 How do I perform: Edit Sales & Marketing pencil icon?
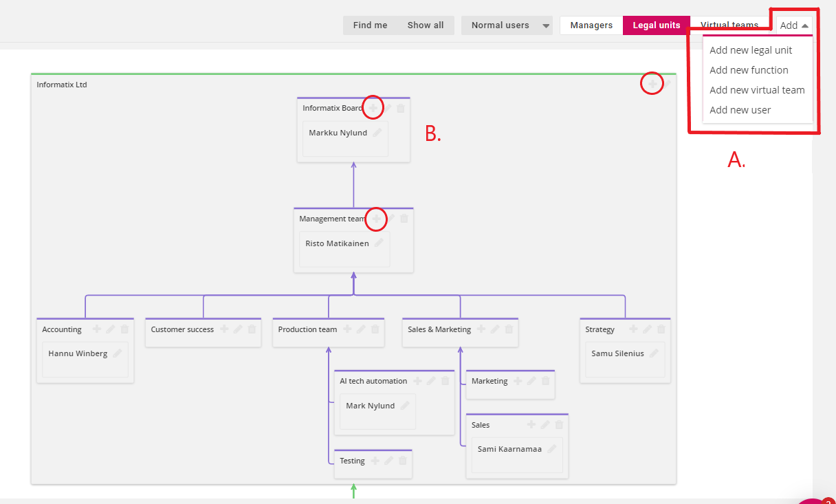pyautogui.click(x=495, y=329)
